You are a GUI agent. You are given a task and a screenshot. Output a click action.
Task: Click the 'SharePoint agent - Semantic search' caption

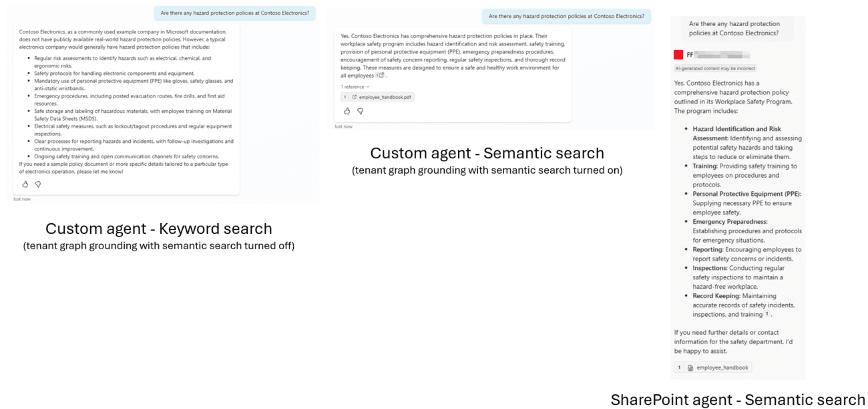pos(738,400)
